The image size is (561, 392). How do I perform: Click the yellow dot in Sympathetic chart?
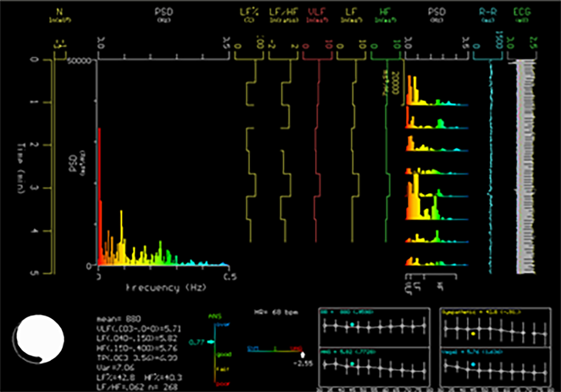click(473, 334)
